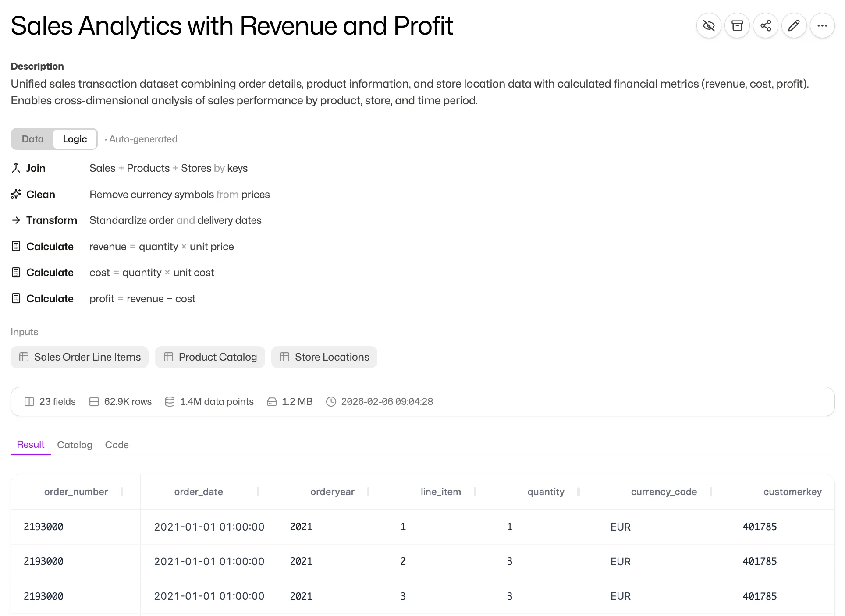Open the Code tab
845x616 pixels.
pos(117,445)
